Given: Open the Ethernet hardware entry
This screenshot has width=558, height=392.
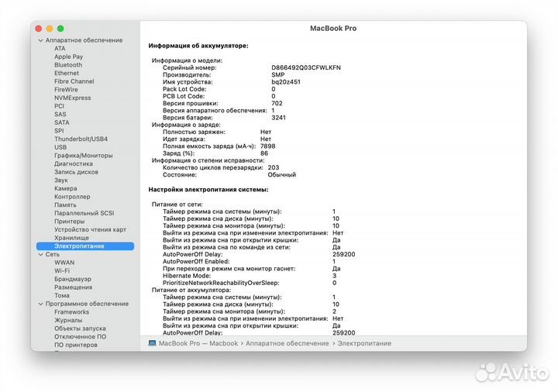Looking at the screenshot, I should click(67, 73).
